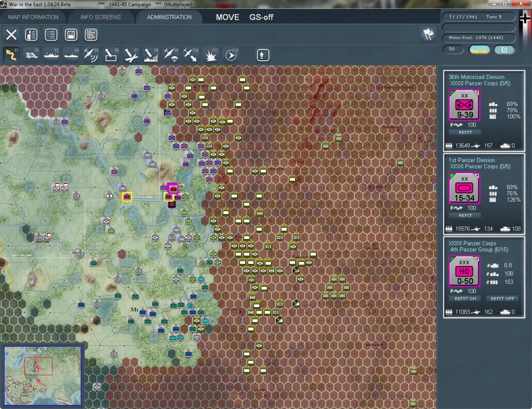Screen dimensions: 532x409
Task: Click the GS-off status label
Action: pos(261,17)
